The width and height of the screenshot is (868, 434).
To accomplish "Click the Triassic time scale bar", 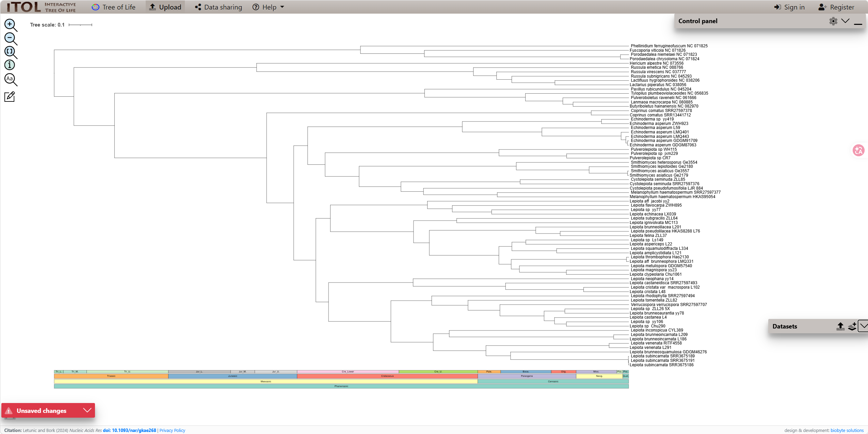I will (111, 376).
